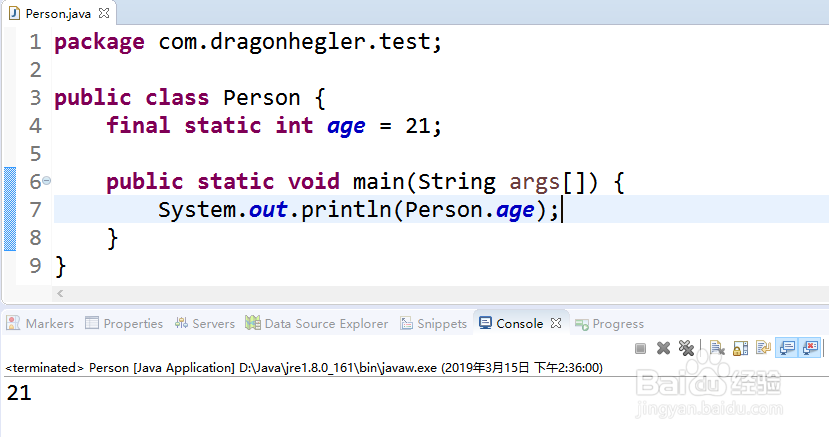Click the Terminate (stop) console button
The height and width of the screenshot is (437, 829).
point(640,348)
